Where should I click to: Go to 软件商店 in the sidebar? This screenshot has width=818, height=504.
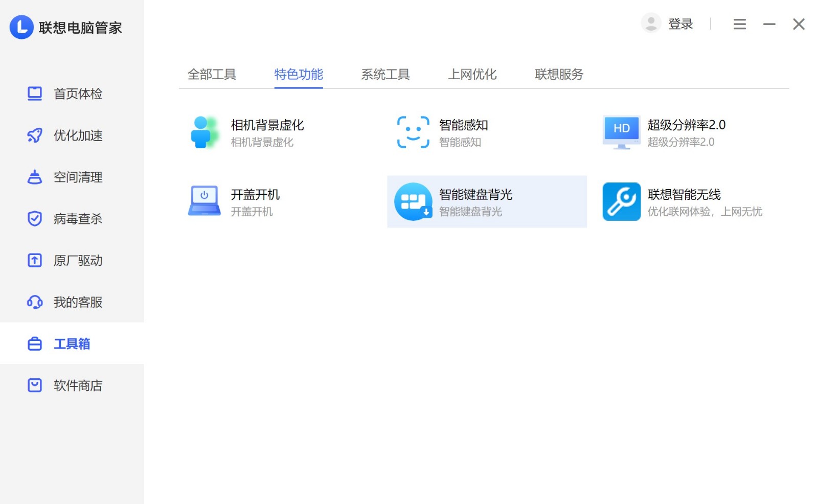(x=72, y=385)
